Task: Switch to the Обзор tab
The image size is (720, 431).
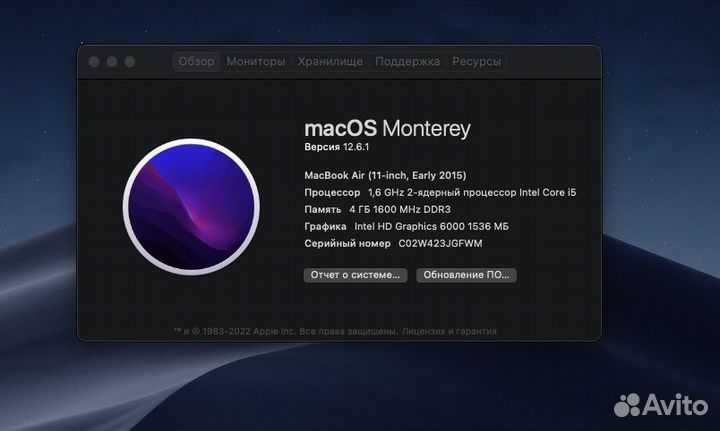Action: point(196,62)
